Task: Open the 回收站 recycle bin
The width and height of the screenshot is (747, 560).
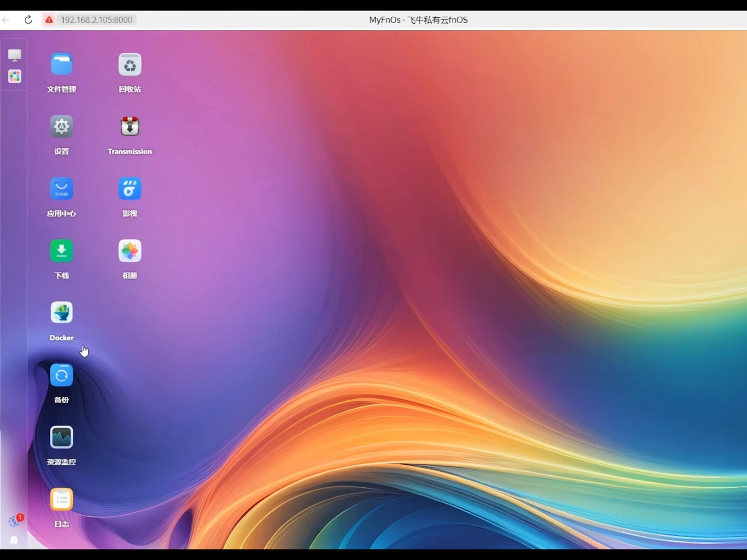Action: click(x=130, y=64)
